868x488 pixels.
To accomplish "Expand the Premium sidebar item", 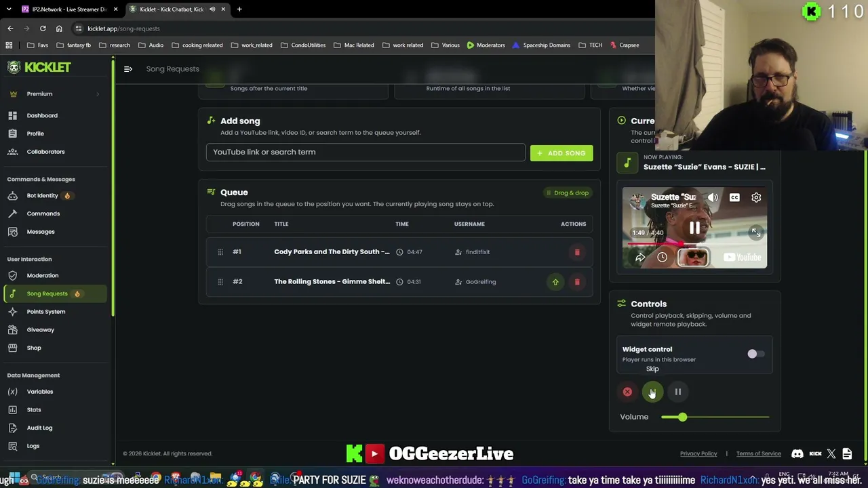I will point(54,94).
